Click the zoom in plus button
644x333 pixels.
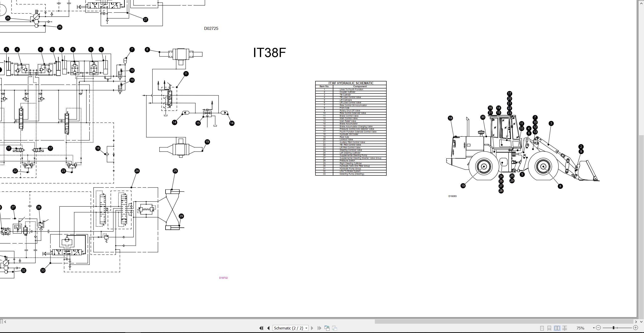pos(635,328)
